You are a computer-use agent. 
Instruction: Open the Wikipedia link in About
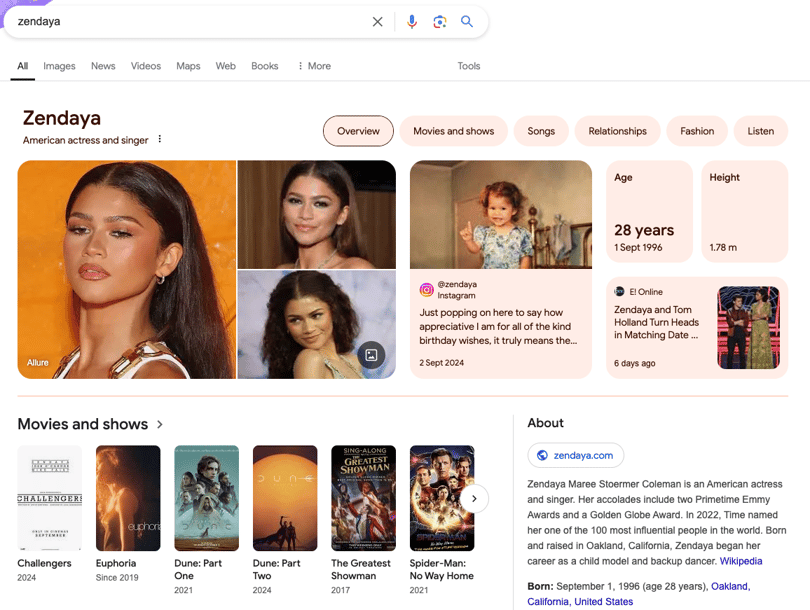[x=741, y=561]
